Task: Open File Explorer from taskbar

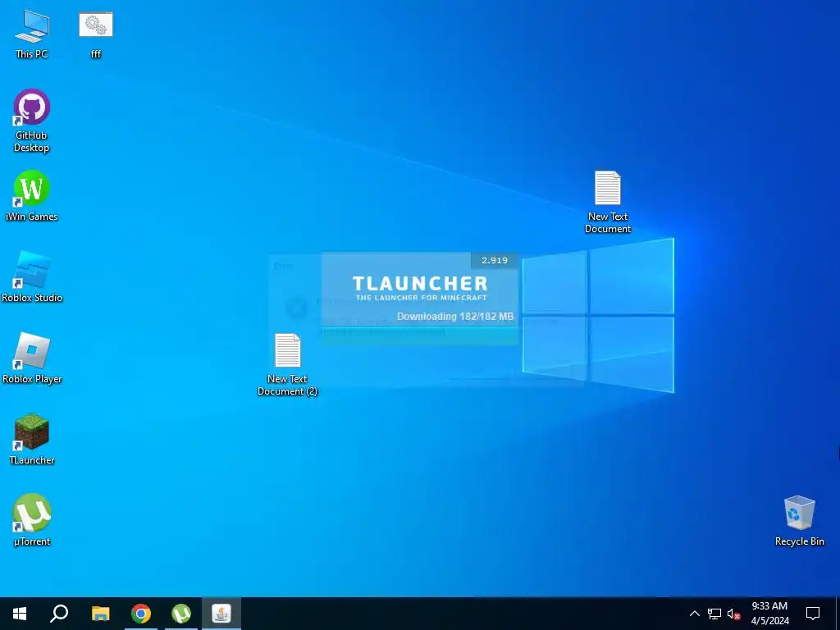Action: pos(100,614)
